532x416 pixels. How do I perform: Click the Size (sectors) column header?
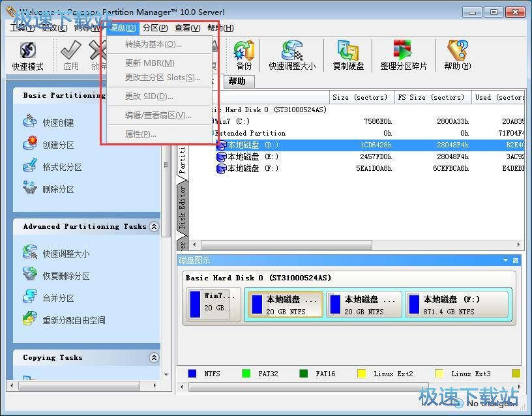(x=362, y=97)
